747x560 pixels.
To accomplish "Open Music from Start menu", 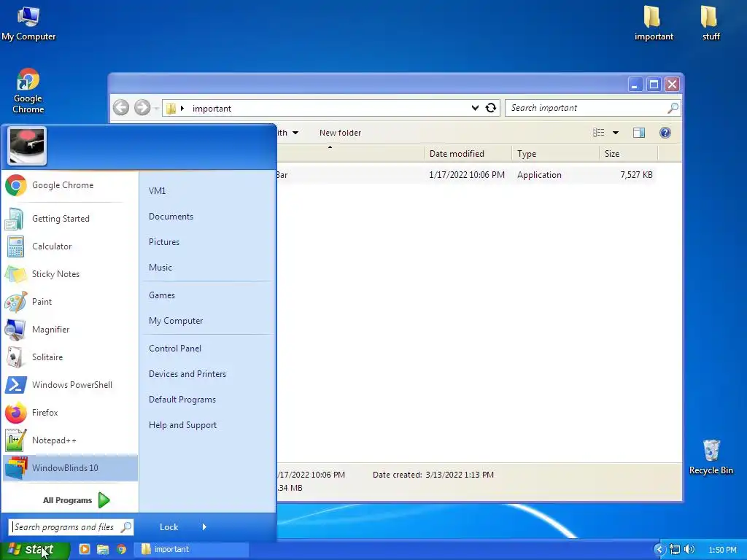I will coord(160,268).
